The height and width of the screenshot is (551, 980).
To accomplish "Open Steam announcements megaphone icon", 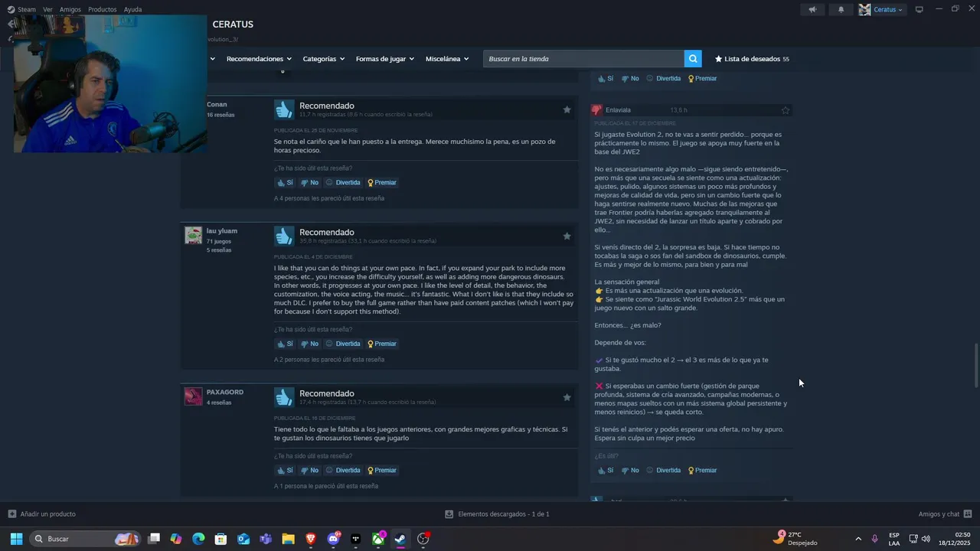I will 812,9.
